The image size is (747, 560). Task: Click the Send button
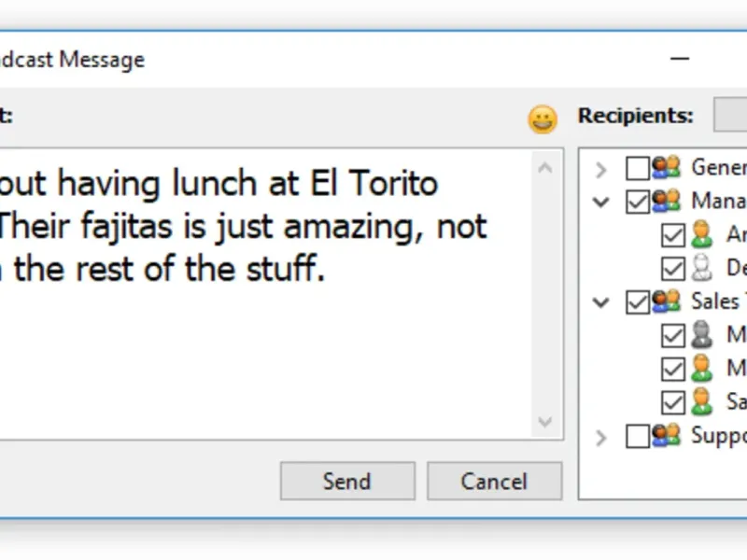(347, 481)
